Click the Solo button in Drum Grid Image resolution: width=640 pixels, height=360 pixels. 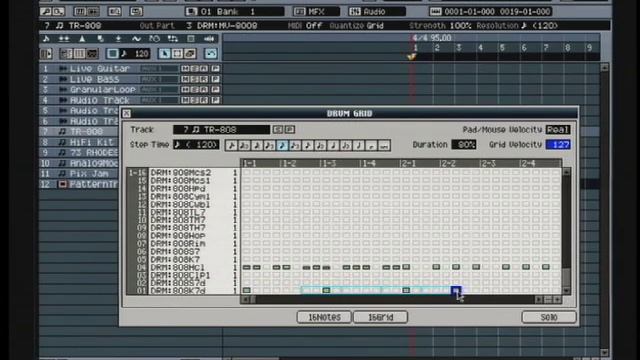click(549, 317)
